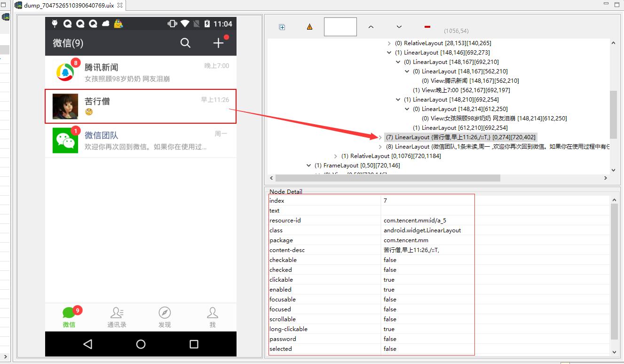The image size is (624, 364).
Task: Go to next search match with down chevron
Action: (399, 27)
